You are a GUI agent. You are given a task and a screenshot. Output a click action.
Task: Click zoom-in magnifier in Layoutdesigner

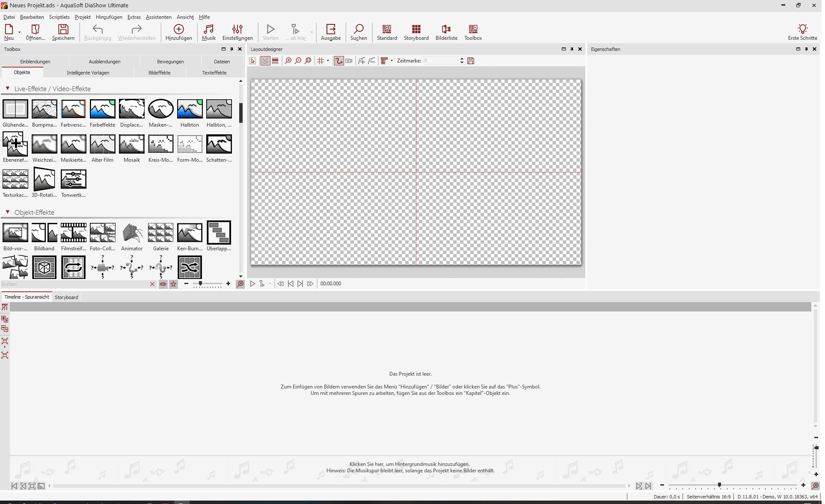tap(288, 61)
